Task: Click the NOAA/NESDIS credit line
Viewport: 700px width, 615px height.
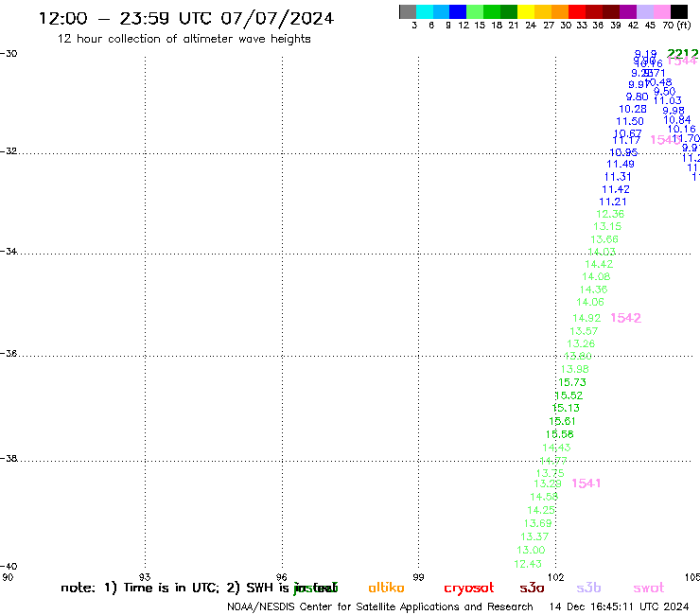Action: pyautogui.click(x=380, y=606)
